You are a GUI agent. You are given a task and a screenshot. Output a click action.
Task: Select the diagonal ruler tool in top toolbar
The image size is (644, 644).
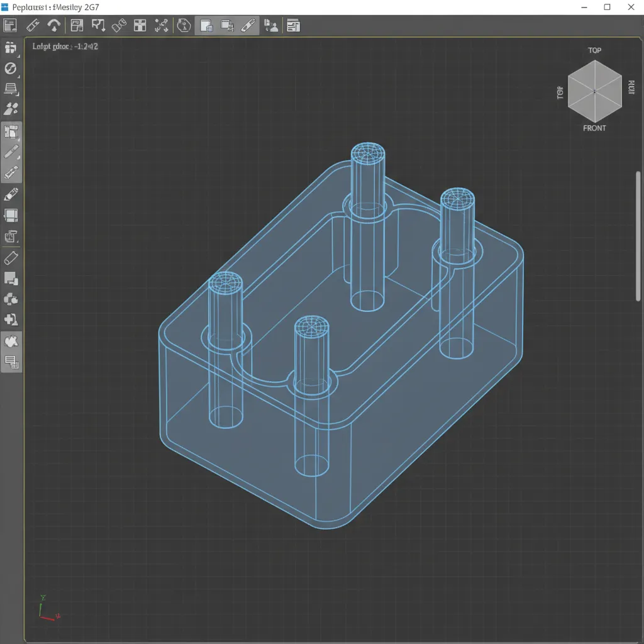coord(33,25)
